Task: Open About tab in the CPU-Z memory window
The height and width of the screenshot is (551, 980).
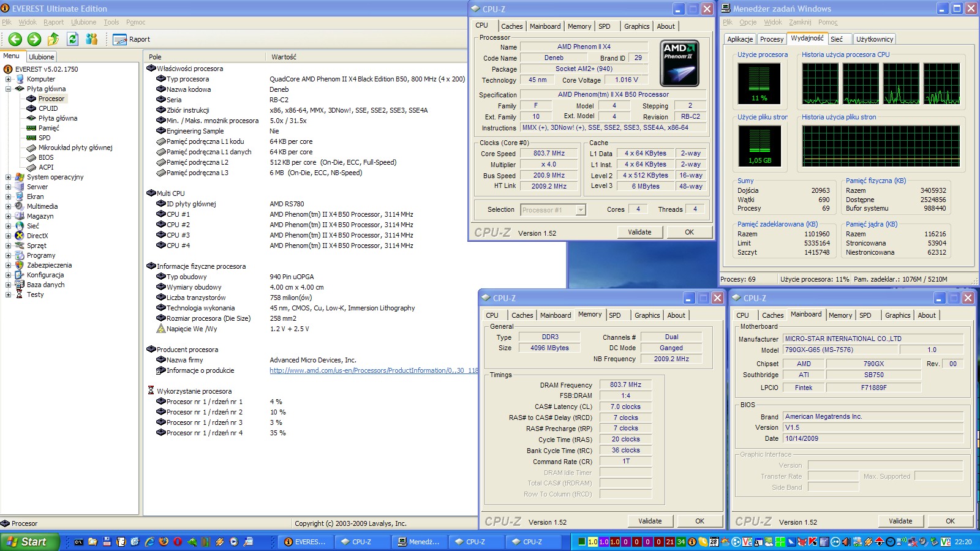Action: click(676, 315)
